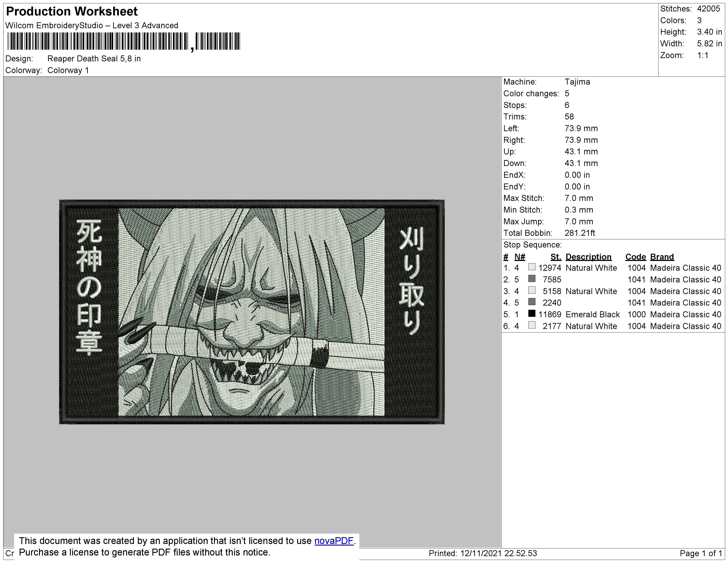Click stitch count 11869 in stop 5
The image size is (728, 563).
[x=550, y=315]
